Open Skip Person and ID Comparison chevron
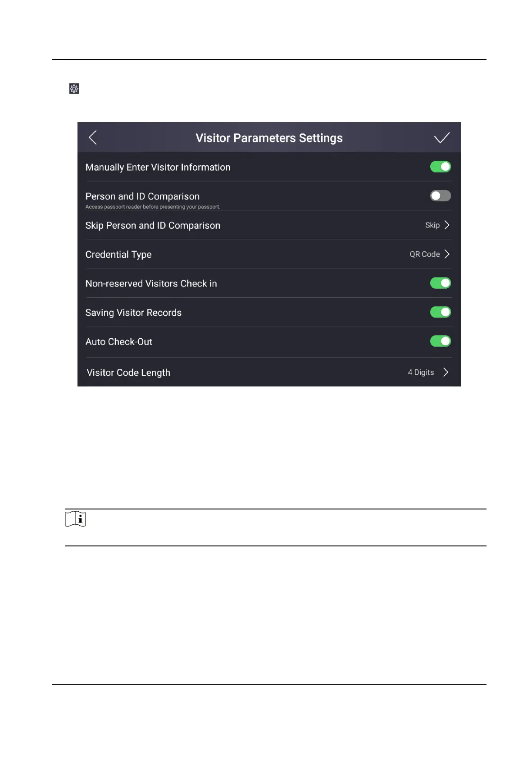 tap(447, 225)
